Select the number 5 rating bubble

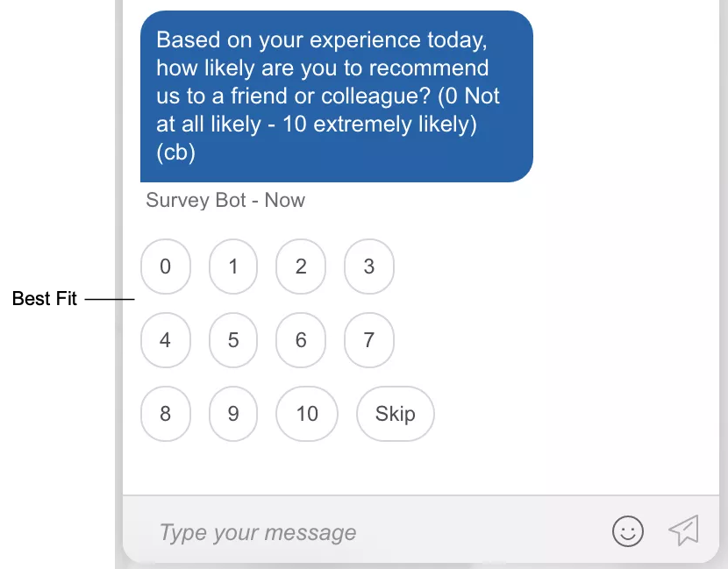tap(233, 340)
